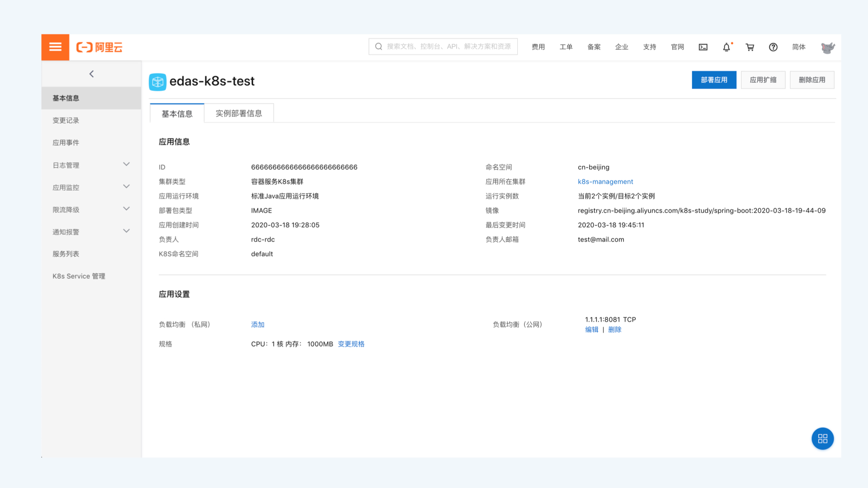Viewport: 868px width, 488px height.
Task: Switch to the 基本信息 tab
Action: [177, 113]
